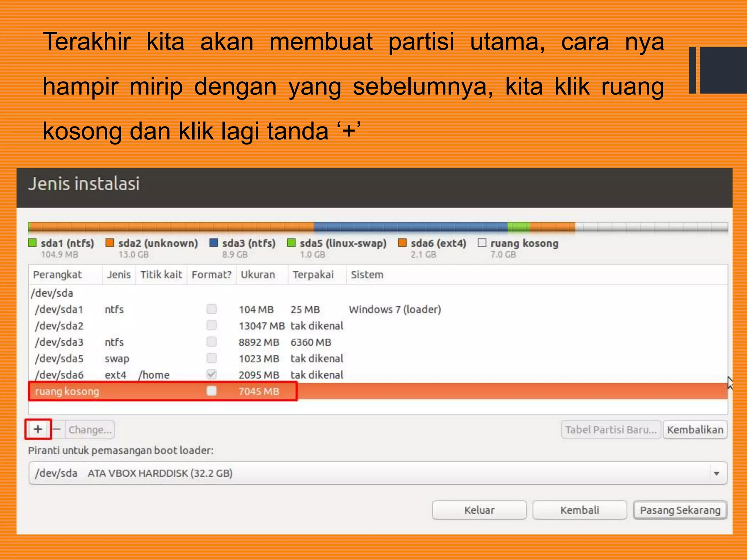The image size is (747, 560).
Task: Toggle the format checkbox for /dev/sda1
Action: point(212,309)
